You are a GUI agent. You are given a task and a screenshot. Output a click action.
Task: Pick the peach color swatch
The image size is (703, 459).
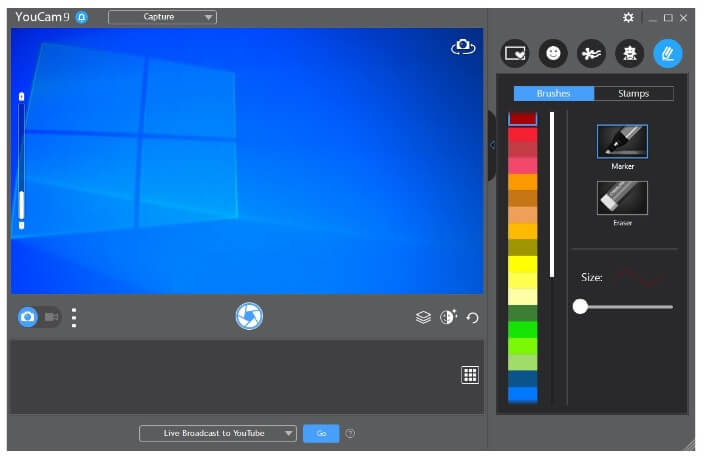coord(522,215)
